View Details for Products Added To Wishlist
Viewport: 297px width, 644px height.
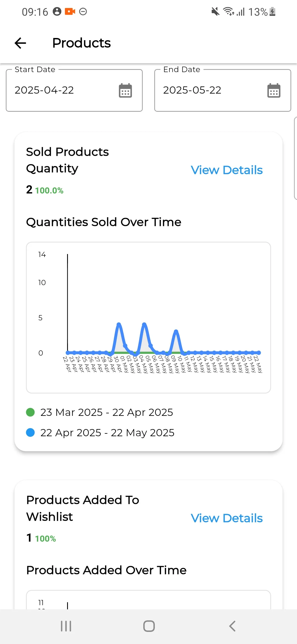tap(227, 518)
